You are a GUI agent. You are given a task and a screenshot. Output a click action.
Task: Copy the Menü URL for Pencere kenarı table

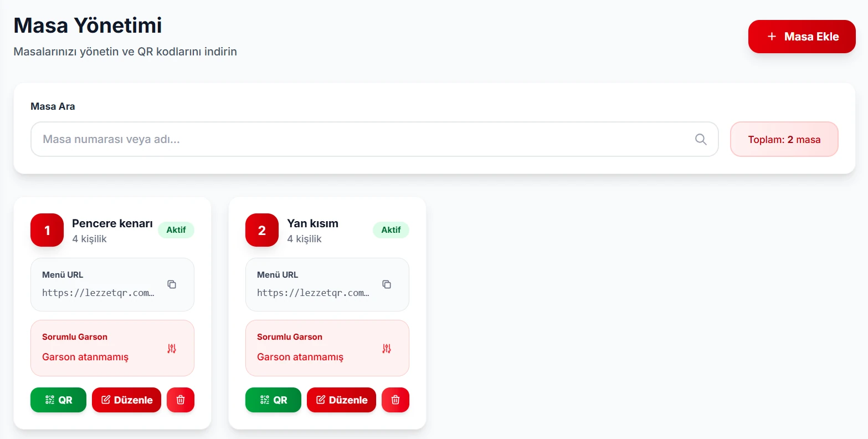[x=172, y=284]
